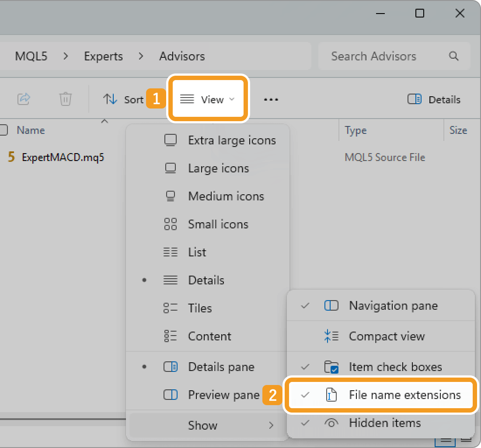Click the search magnifier icon
Viewport: 481px width, 448px height.
453,56
